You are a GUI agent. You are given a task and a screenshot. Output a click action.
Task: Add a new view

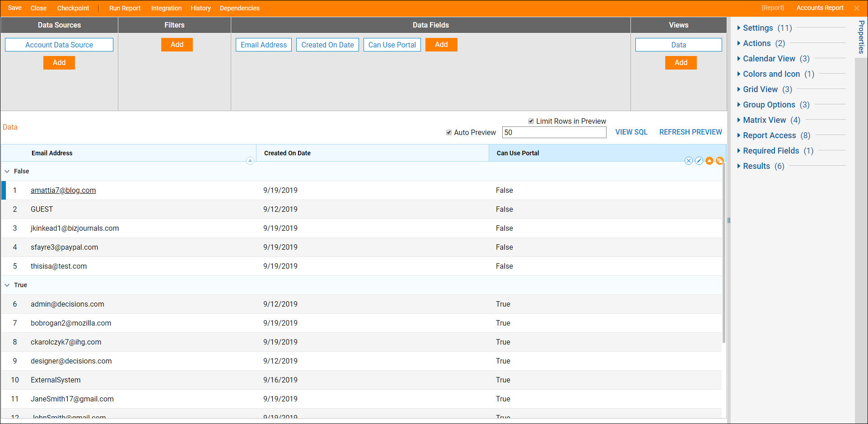pyautogui.click(x=681, y=63)
